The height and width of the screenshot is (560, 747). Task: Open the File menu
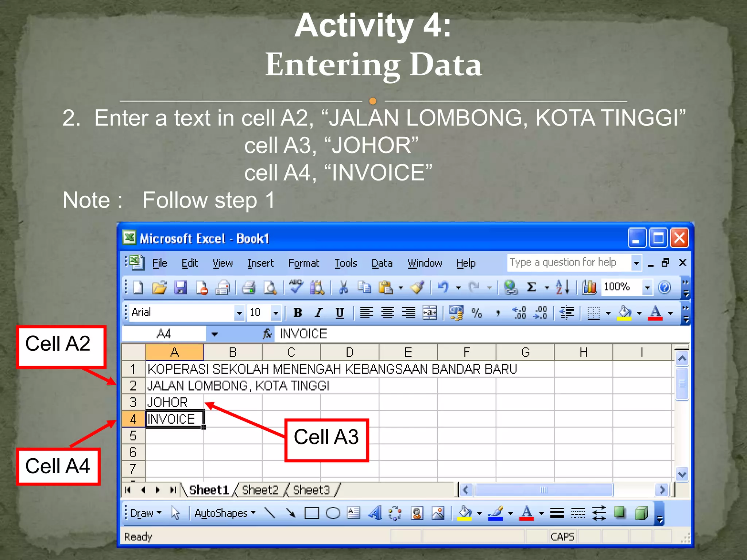(159, 263)
